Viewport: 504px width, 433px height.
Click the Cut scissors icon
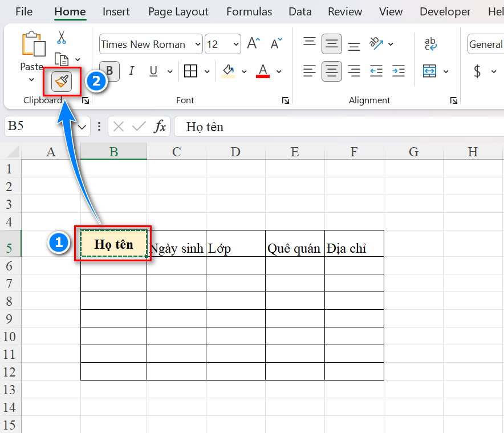tap(62, 38)
